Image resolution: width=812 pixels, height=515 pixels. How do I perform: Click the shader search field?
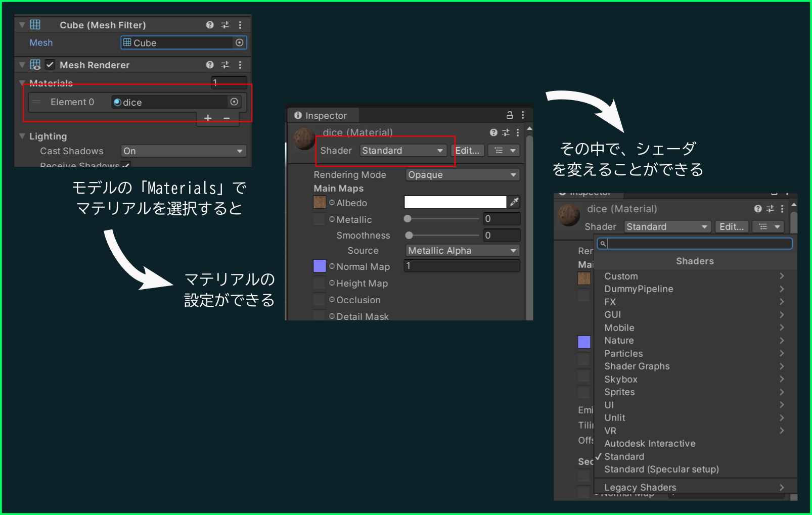(695, 244)
